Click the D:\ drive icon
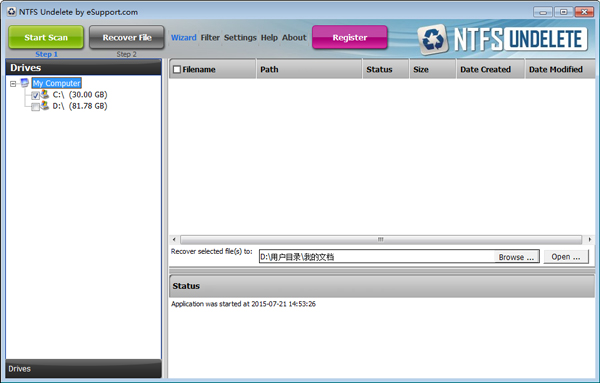Screen dimensions: 600x383 click(x=45, y=106)
